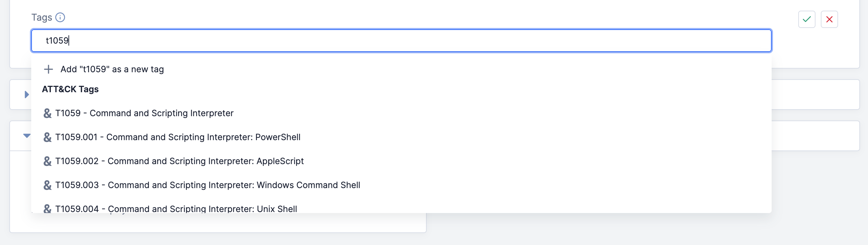Pick the T1059.002 AppleScript tag
The image size is (868, 245).
click(x=179, y=161)
